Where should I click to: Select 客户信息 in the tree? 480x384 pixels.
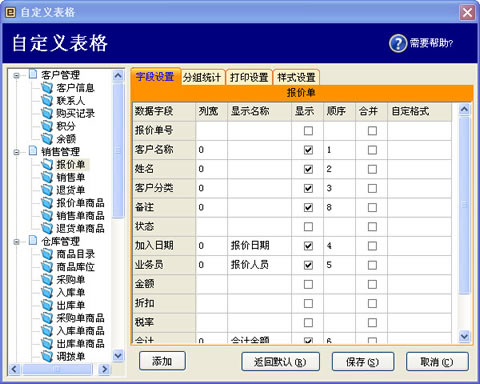[76, 88]
